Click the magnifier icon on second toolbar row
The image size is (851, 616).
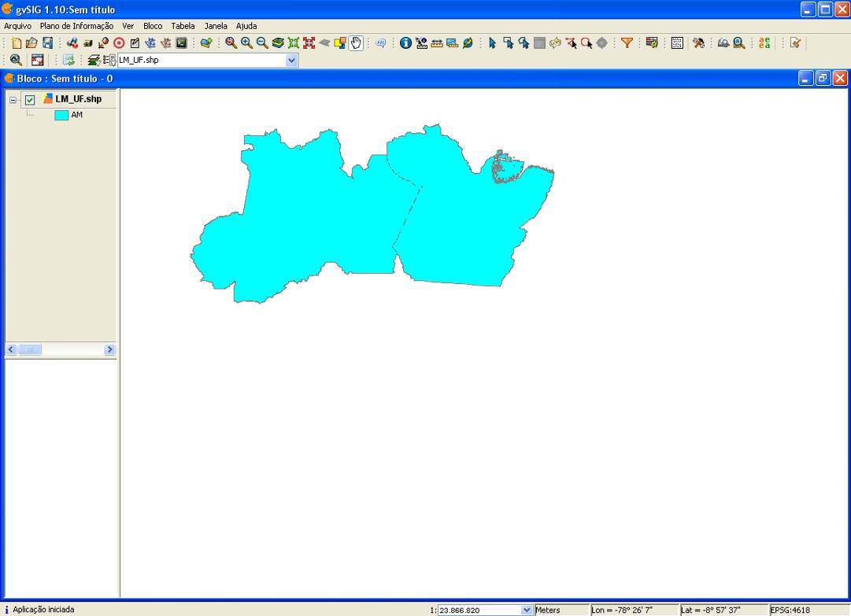pos(16,60)
